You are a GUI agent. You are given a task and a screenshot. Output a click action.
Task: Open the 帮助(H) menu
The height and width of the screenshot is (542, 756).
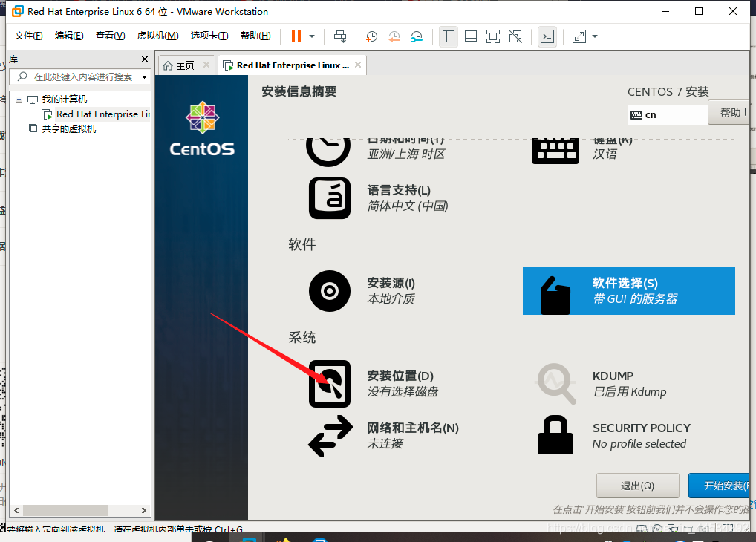tap(255, 36)
